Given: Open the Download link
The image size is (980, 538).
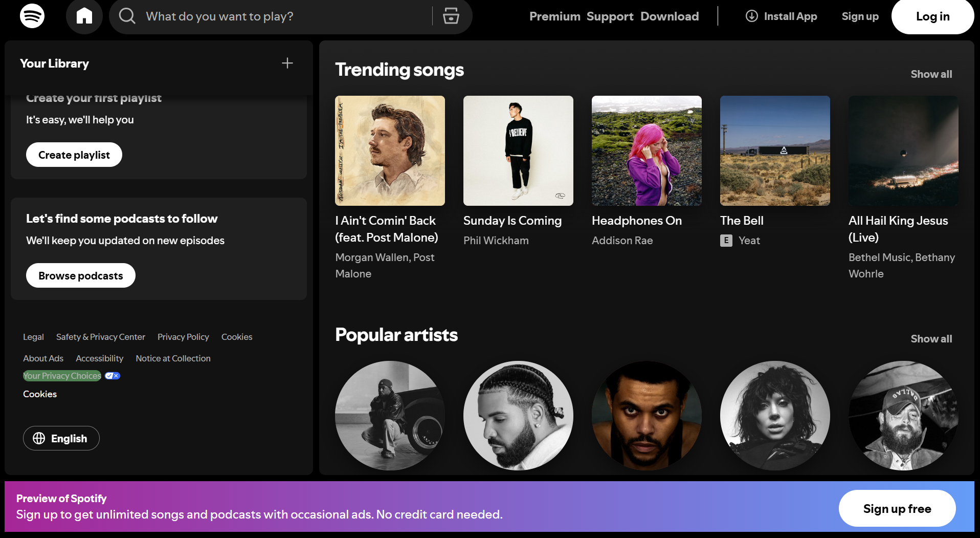Looking at the screenshot, I should tap(670, 16).
